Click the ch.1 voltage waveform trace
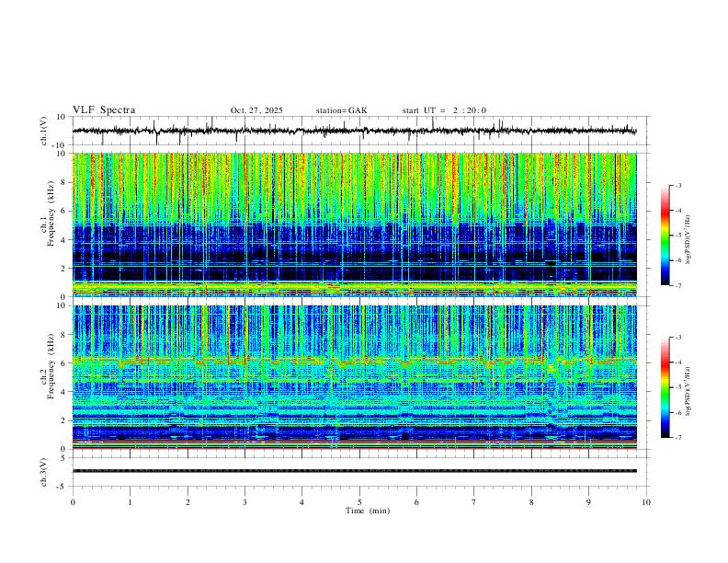This screenshot has height=563, width=728. click(354, 131)
